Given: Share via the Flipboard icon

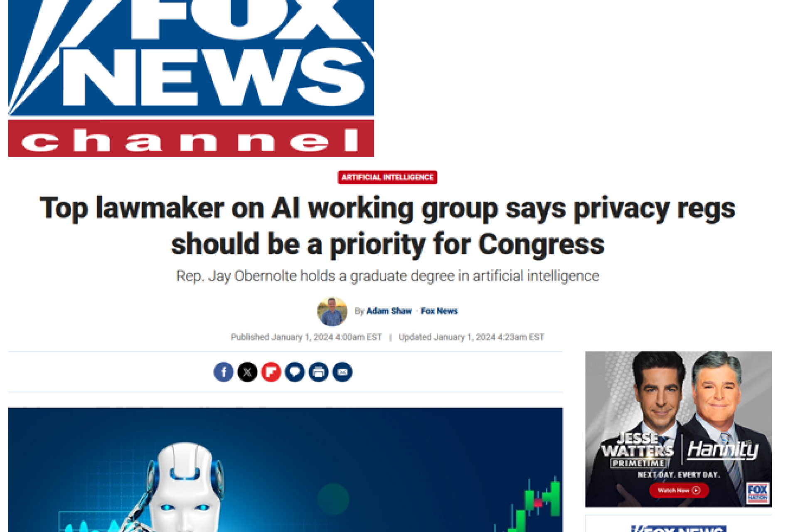Looking at the screenshot, I should 271,372.
